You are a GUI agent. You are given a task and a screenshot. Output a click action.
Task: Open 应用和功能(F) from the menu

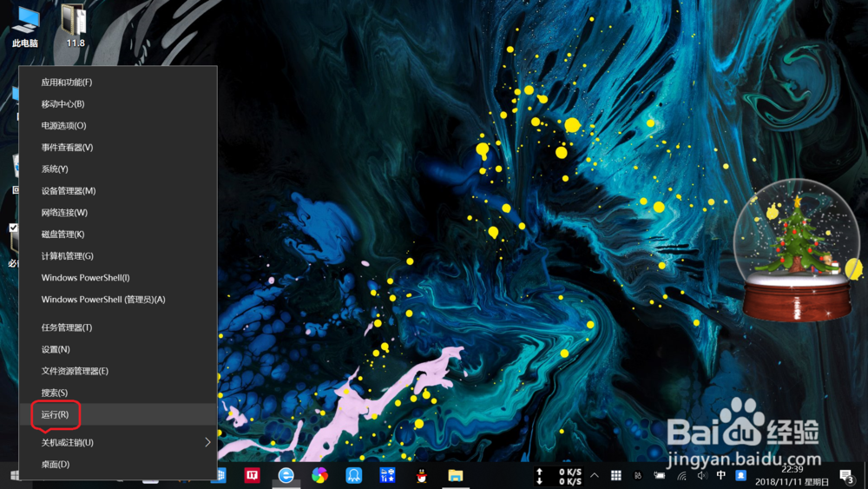118,82
